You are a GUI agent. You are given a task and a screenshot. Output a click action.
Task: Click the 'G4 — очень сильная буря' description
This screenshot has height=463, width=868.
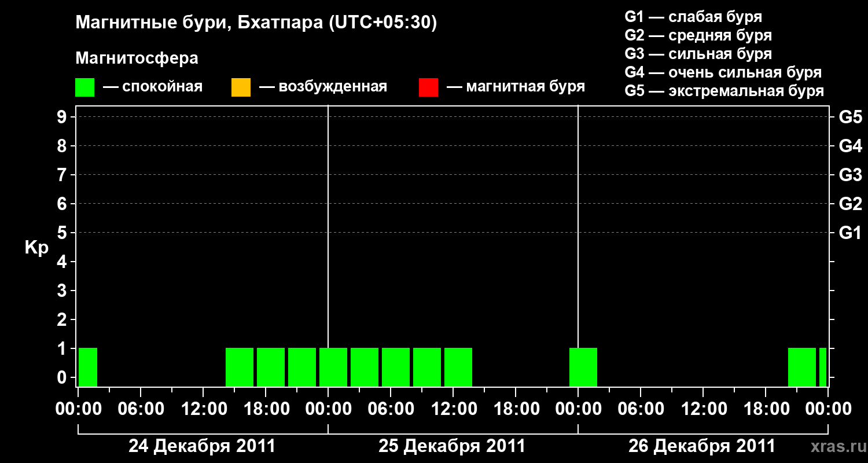click(x=723, y=72)
